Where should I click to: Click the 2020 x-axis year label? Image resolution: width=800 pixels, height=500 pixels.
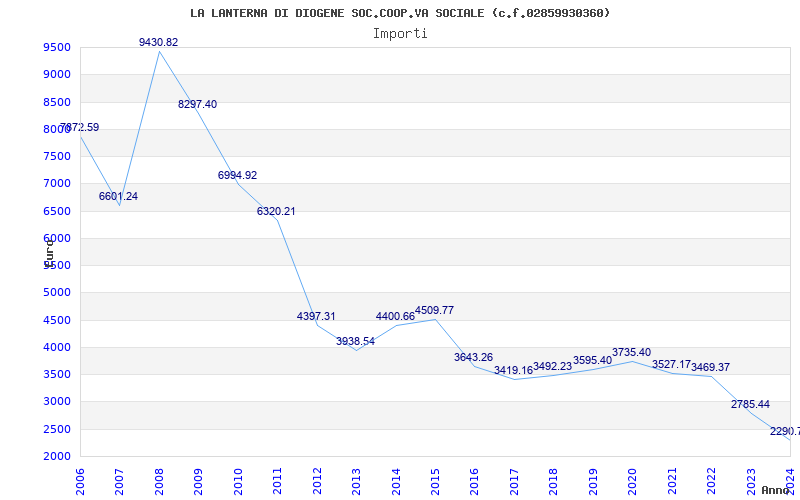(x=633, y=481)
